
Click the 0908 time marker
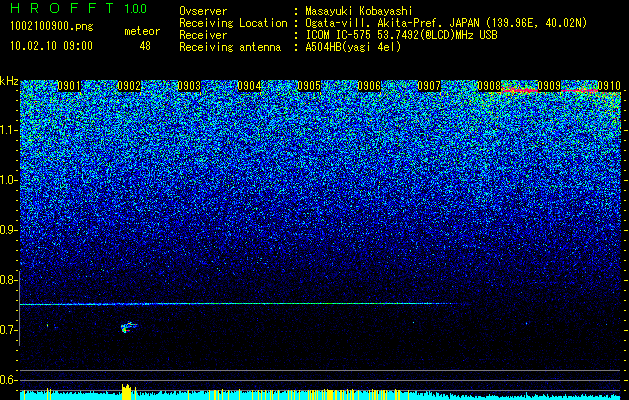(489, 86)
